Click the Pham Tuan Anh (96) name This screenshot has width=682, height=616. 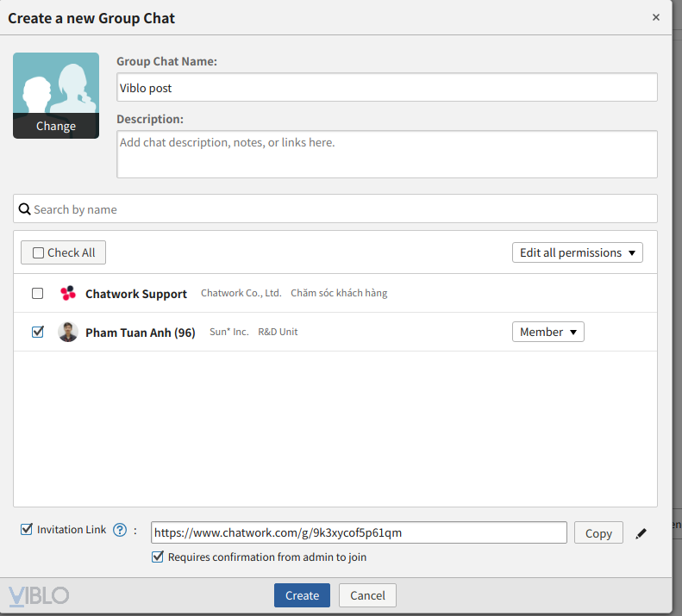pos(140,333)
